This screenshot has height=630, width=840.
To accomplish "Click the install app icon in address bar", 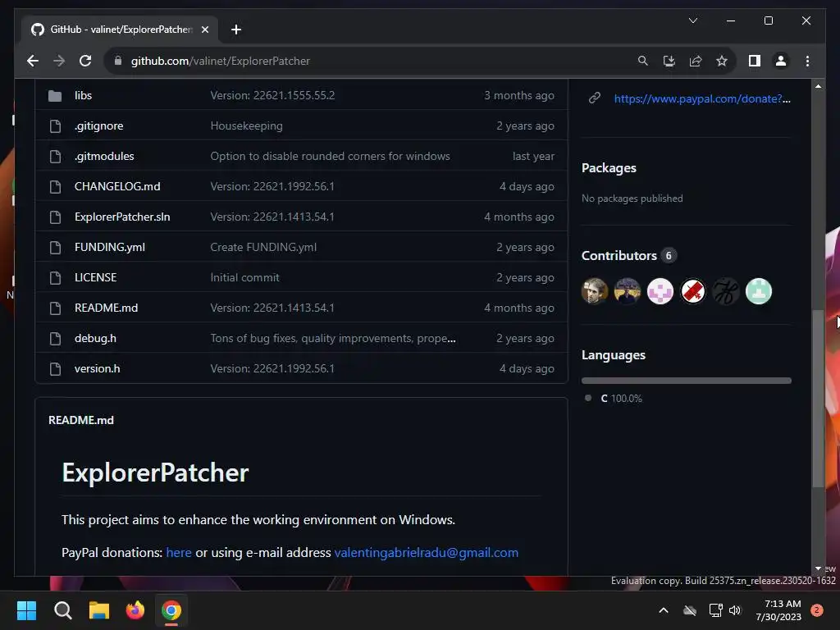I will coord(669,61).
